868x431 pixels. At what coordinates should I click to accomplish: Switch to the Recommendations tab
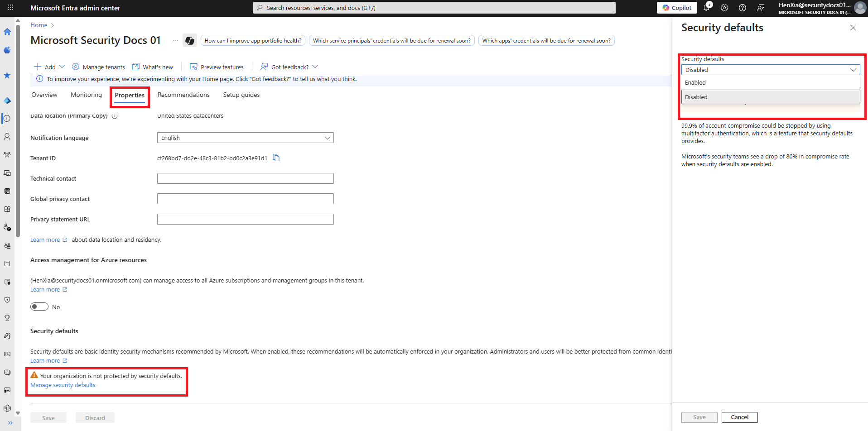click(183, 95)
